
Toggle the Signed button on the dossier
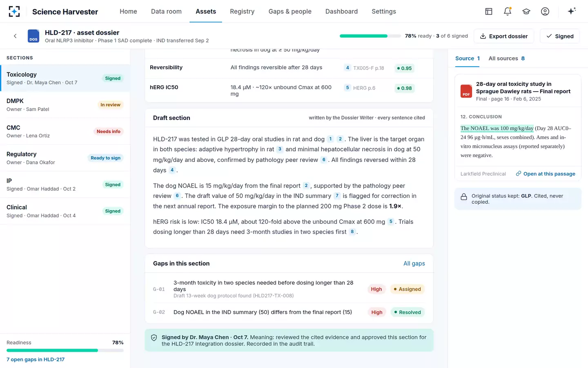pyautogui.click(x=560, y=36)
